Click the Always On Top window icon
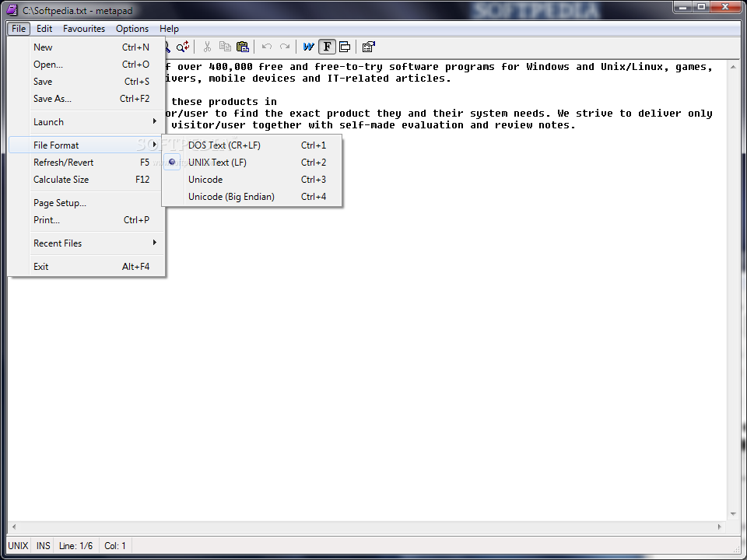This screenshot has width=747, height=560. pyautogui.click(x=345, y=47)
